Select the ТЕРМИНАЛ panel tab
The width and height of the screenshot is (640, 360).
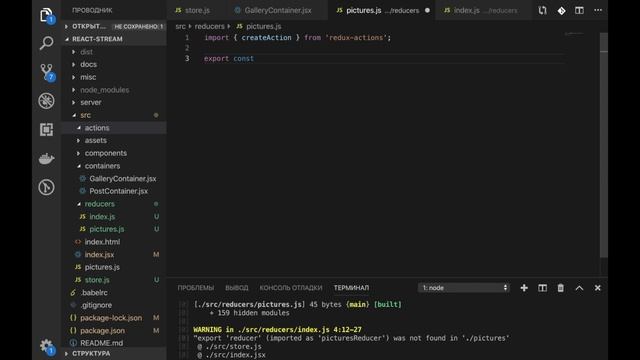[x=351, y=288]
